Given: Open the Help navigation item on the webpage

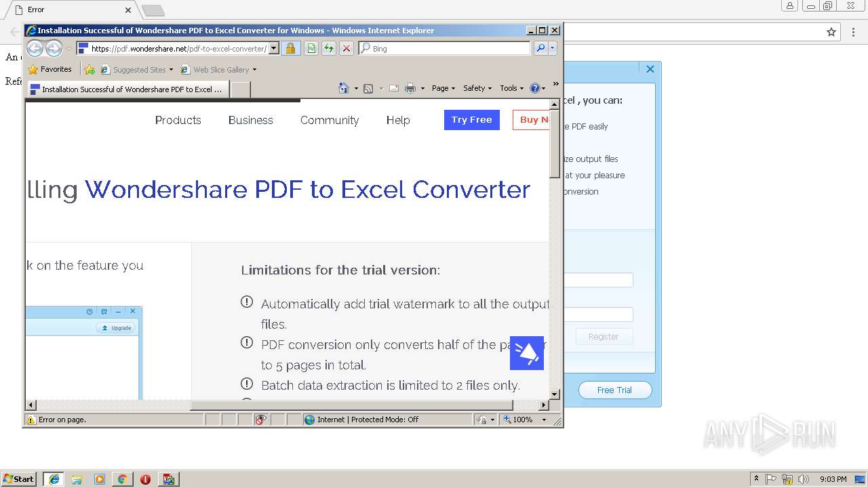Looking at the screenshot, I should (x=398, y=120).
